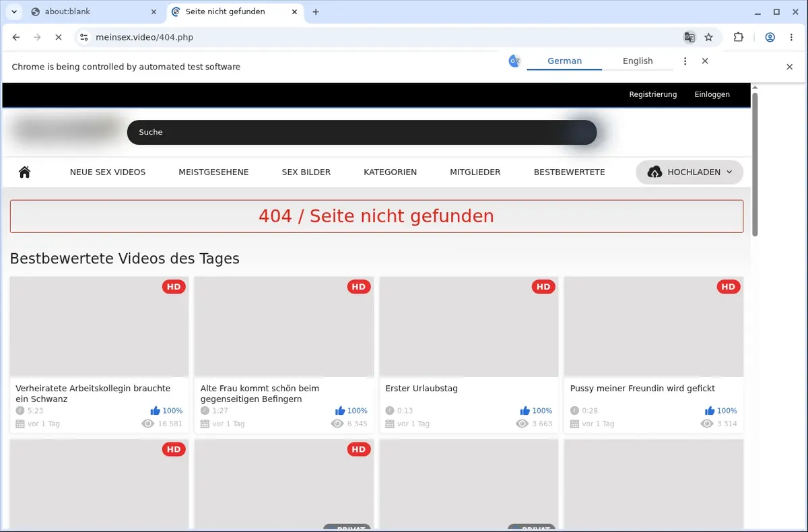The width and height of the screenshot is (808, 532).
Task: Click the Erster Urlaubstag title
Action: click(x=422, y=388)
